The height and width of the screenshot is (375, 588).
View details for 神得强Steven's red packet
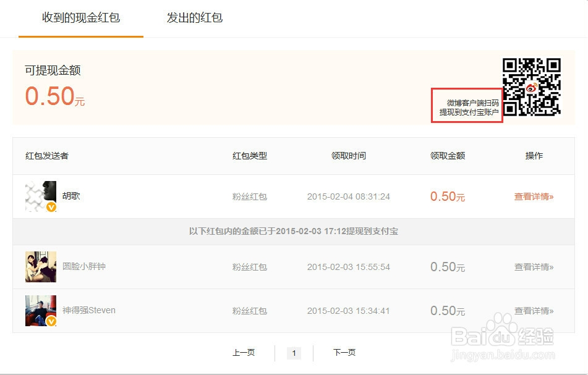click(x=534, y=311)
